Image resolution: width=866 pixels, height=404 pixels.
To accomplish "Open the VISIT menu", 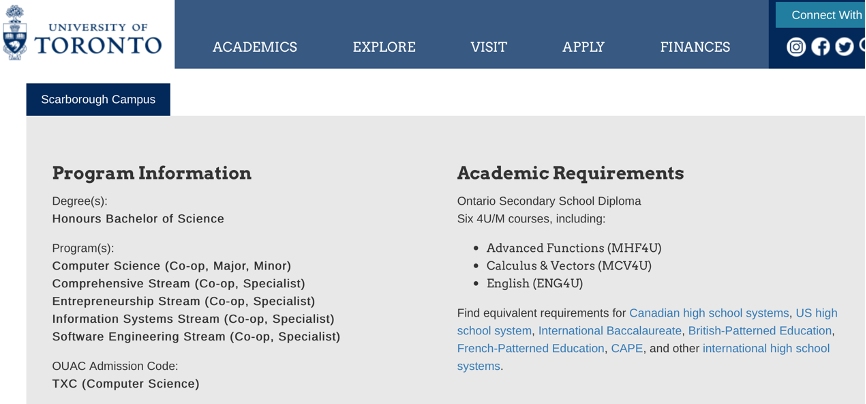I will click(x=488, y=47).
